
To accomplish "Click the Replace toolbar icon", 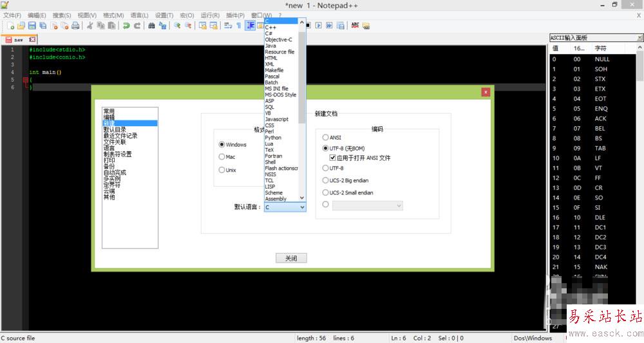I will click(163, 26).
